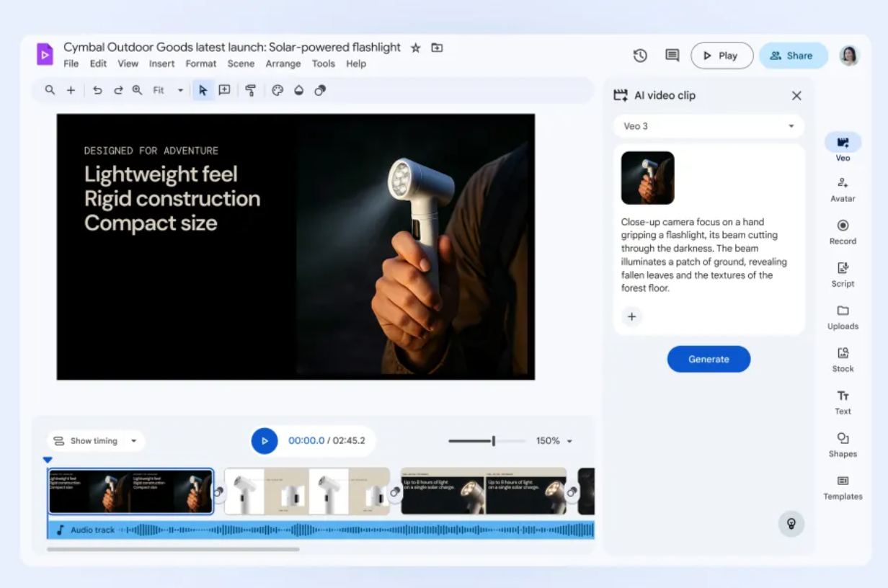Viewport: 888px width, 588px height.
Task: Click the paint format roller icon
Action: [x=250, y=90]
